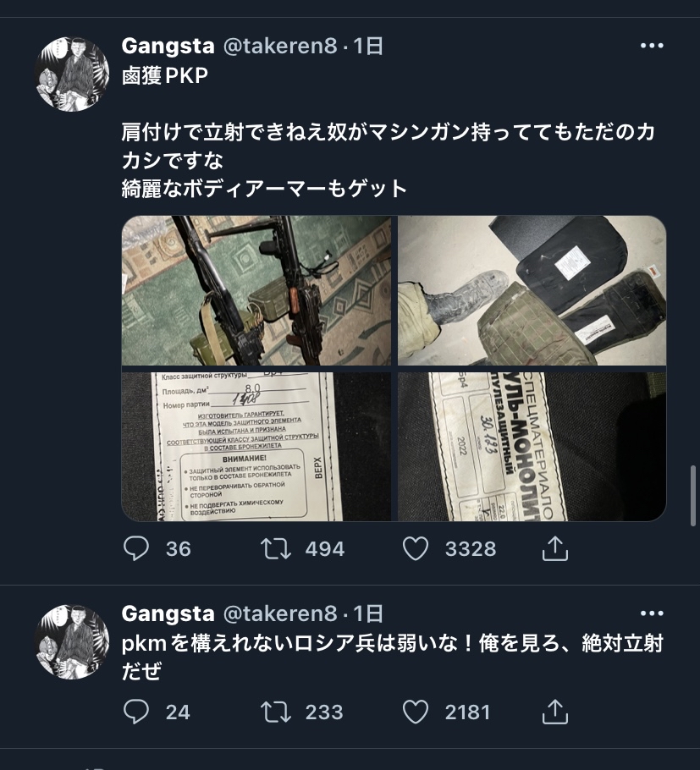This screenshot has width=700, height=770.
Task: Retweet the tweet with 233 retweets
Action: (276, 712)
